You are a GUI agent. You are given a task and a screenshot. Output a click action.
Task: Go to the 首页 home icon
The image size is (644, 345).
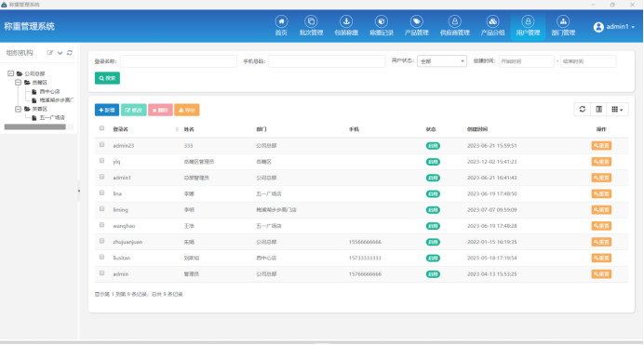(x=281, y=21)
